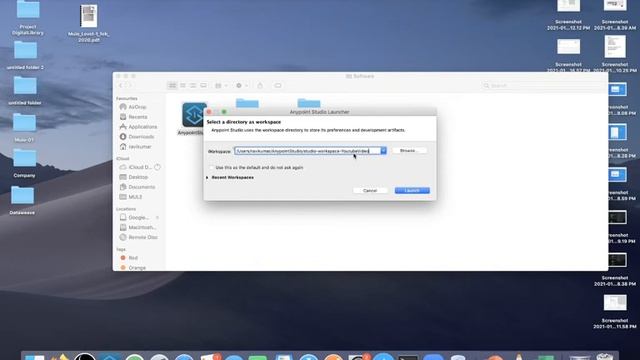640x360 pixels.
Task: Select the 'untitled folder' desktop folder
Action: pyautogui.click(x=25, y=86)
